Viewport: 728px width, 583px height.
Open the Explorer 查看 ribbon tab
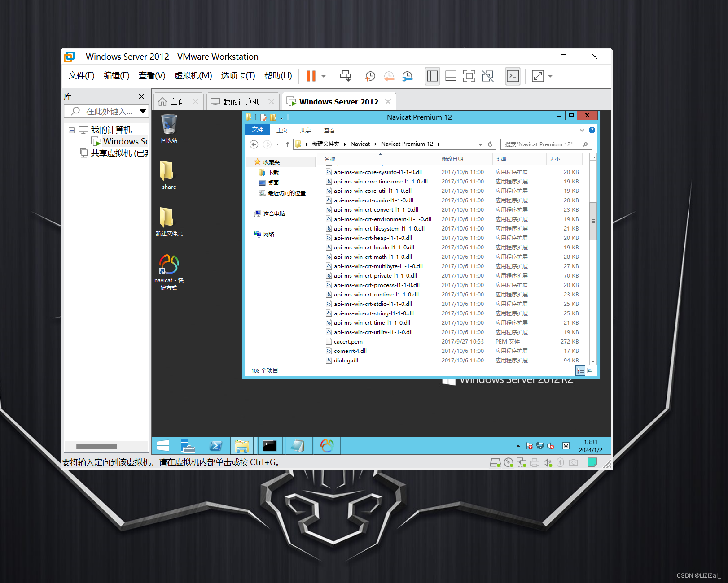tap(329, 130)
